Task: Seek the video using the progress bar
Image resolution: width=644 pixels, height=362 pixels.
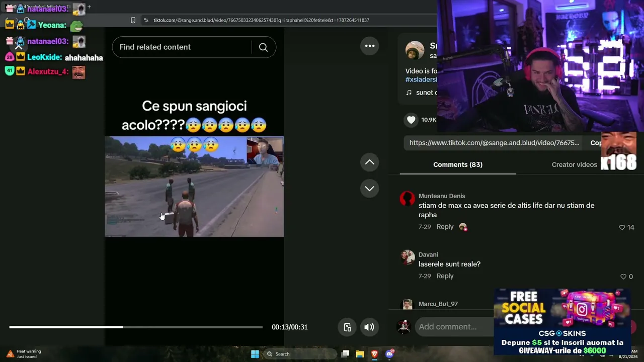Action: click(136, 327)
